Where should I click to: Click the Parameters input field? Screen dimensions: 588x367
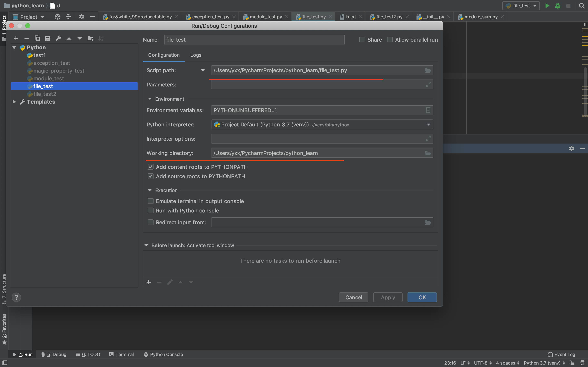pyautogui.click(x=318, y=85)
